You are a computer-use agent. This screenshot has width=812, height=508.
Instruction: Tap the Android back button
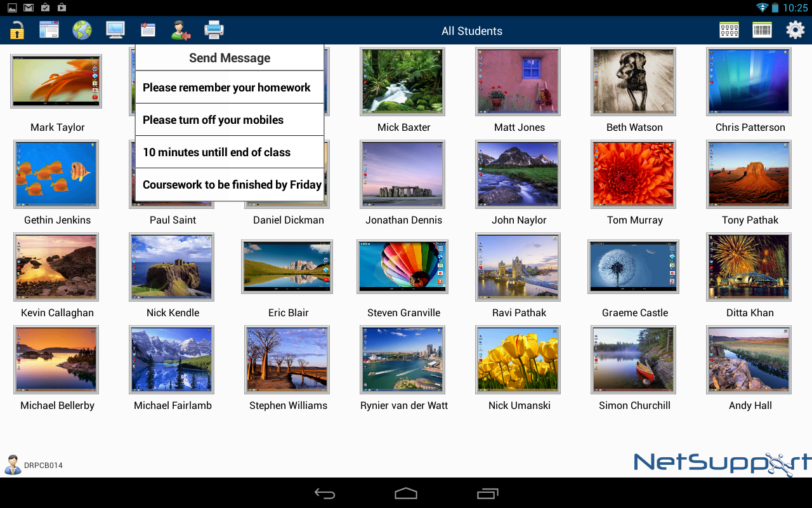325,493
